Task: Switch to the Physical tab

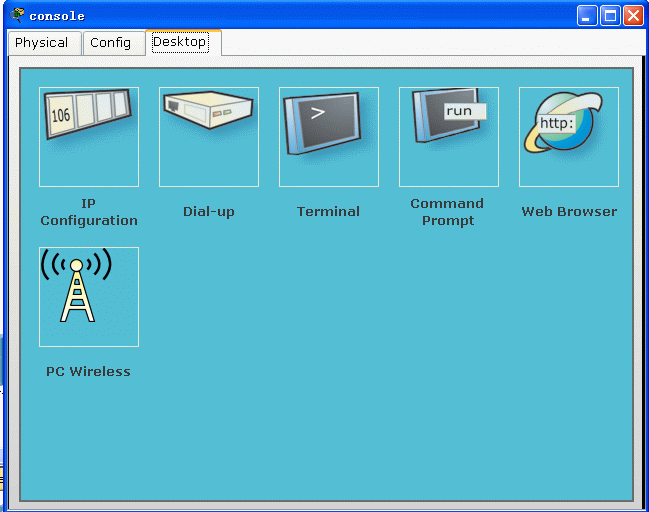Action: [42, 43]
